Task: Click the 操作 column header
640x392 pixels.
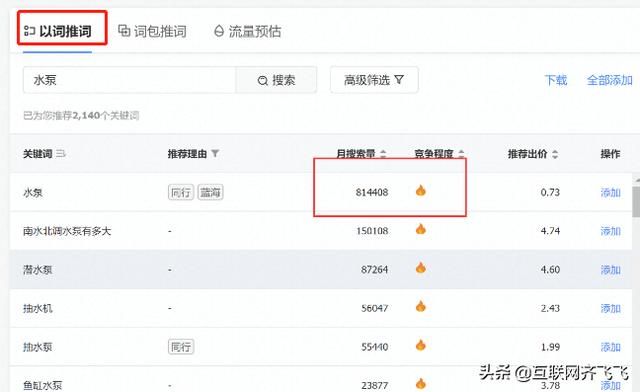Action: click(610, 154)
